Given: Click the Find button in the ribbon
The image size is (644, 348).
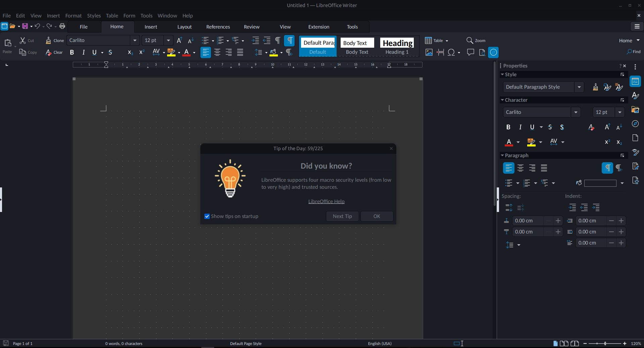Looking at the screenshot, I should tap(634, 52).
